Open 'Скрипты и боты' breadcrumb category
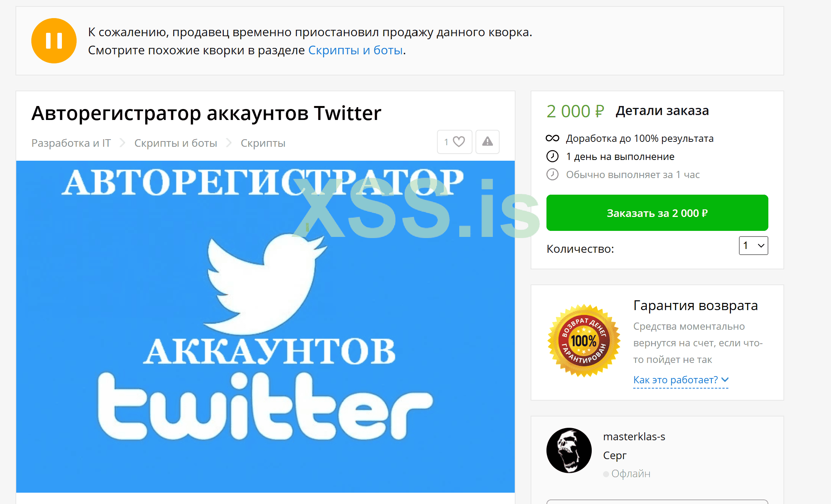831x504 pixels. [x=176, y=143]
